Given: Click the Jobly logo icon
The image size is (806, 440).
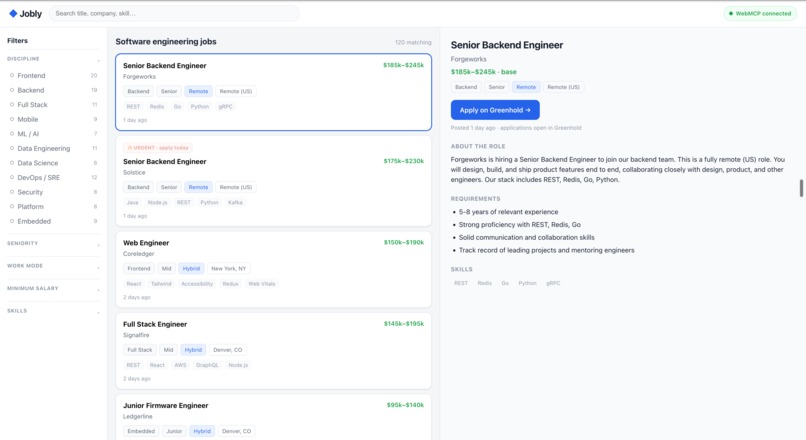Looking at the screenshot, I should pyautogui.click(x=13, y=13).
